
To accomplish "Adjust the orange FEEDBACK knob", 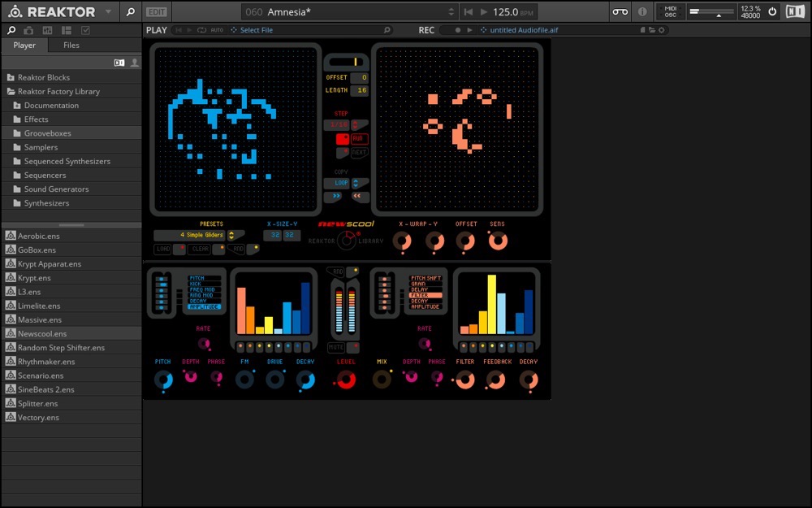I will click(x=496, y=380).
